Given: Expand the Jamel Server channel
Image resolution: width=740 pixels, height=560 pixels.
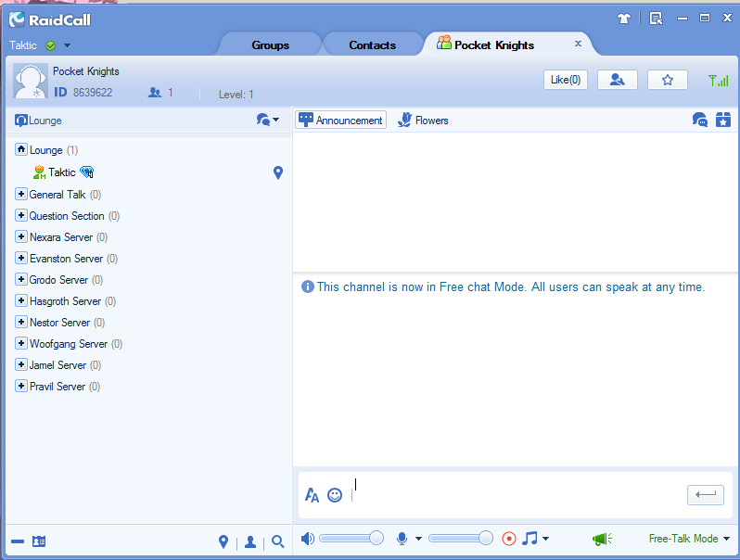Looking at the screenshot, I should point(20,364).
